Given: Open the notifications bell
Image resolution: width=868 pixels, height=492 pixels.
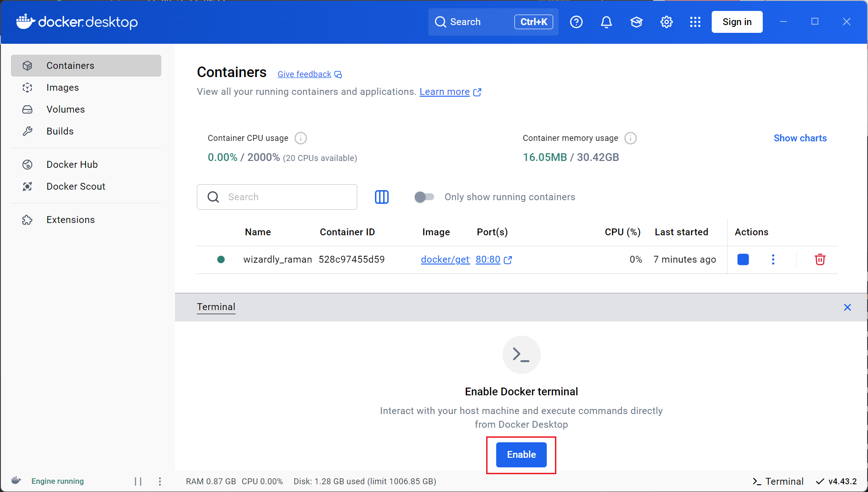Looking at the screenshot, I should click(606, 21).
